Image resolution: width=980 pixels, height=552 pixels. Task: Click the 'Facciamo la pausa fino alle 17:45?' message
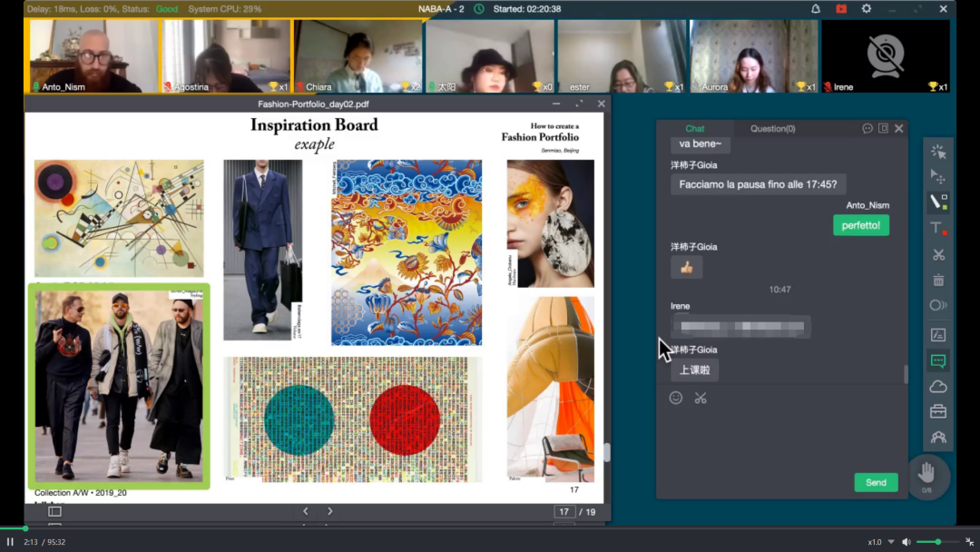[758, 184]
